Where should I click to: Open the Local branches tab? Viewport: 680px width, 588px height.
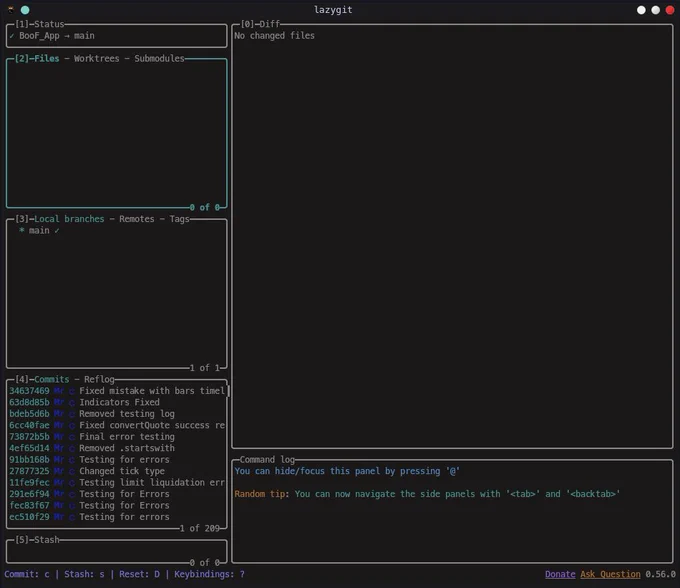click(69, 219)
